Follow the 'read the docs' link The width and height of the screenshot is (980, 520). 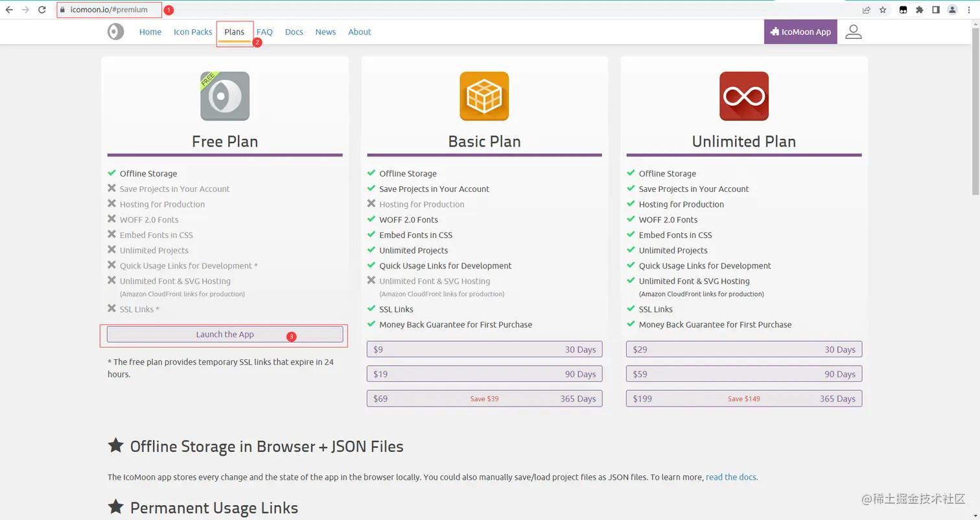tap(731, 477)
